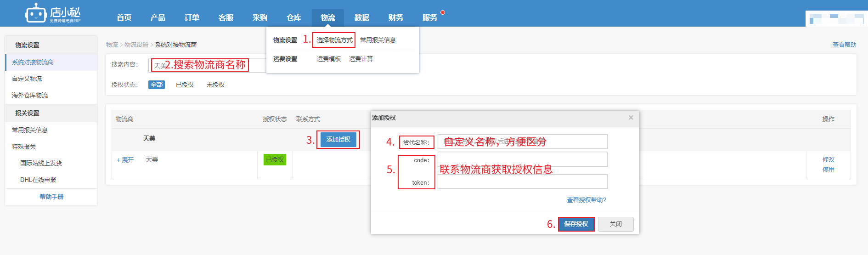Open the 首页 top menu

pos(124,17)
